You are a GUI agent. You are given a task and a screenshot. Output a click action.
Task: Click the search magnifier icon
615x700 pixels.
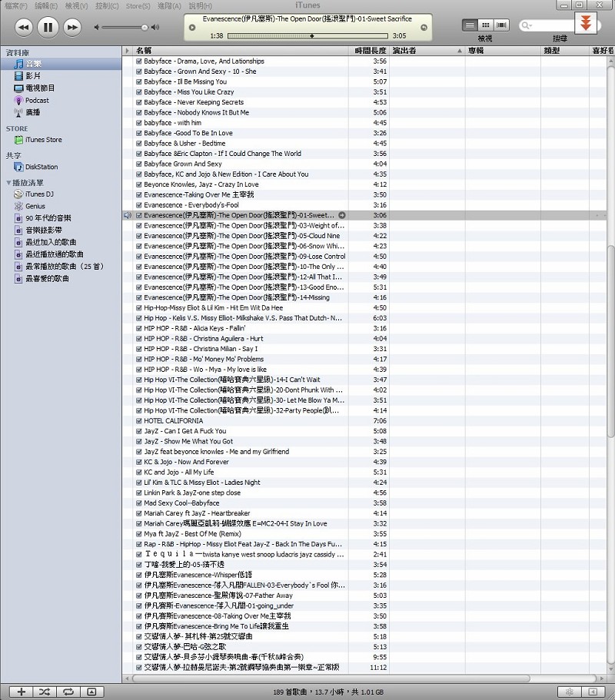pos(525,25)
